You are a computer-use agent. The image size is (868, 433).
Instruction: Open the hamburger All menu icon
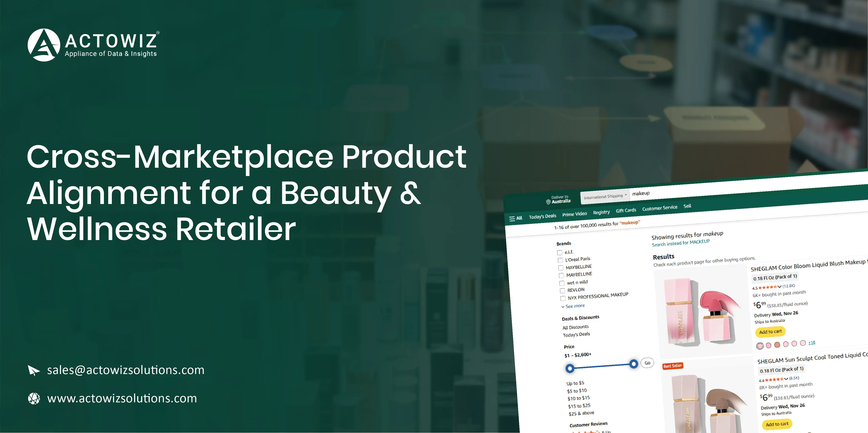(512, 219)
